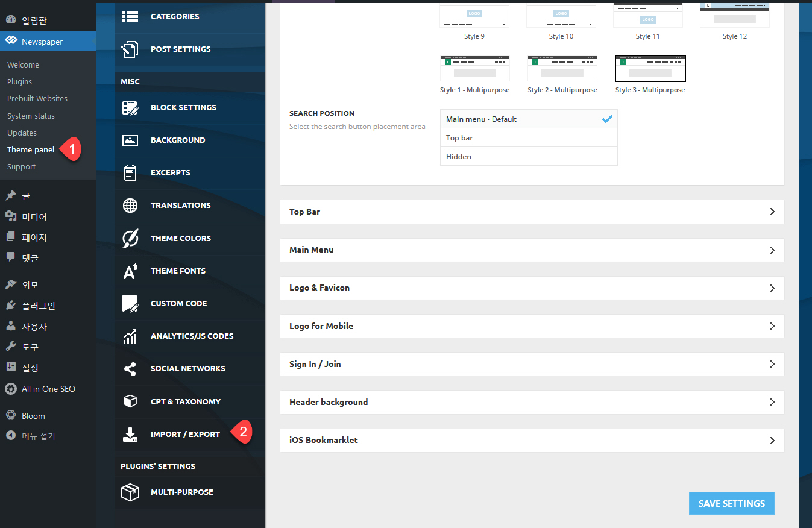Expand the iOS Bookmarklet section
Viewport: 812px width, 528px height.
point(532,440)
